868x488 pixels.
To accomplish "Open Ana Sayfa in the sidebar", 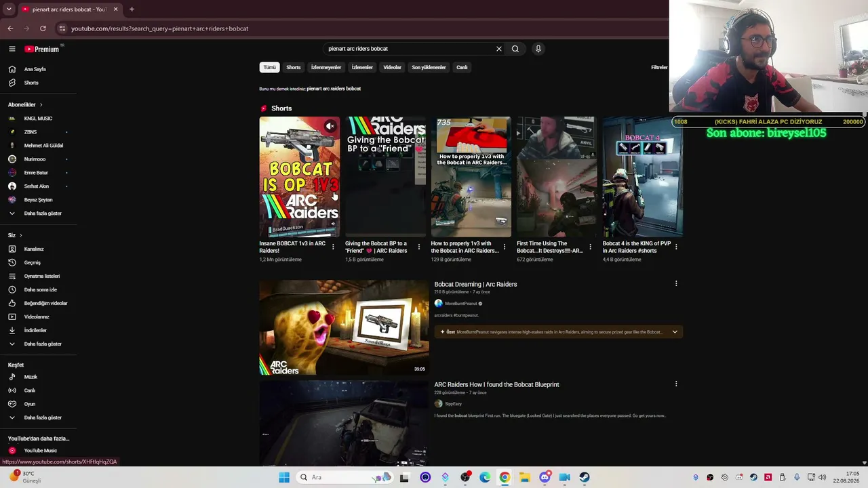I will click(x=35, y=69).
